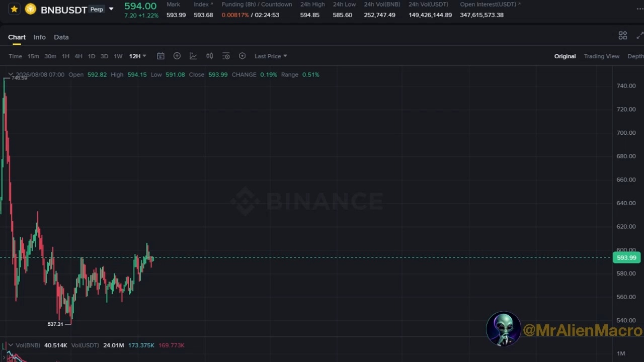Click the 560.00 price axis label
644x362 pixels.
(x=626, y=297)
